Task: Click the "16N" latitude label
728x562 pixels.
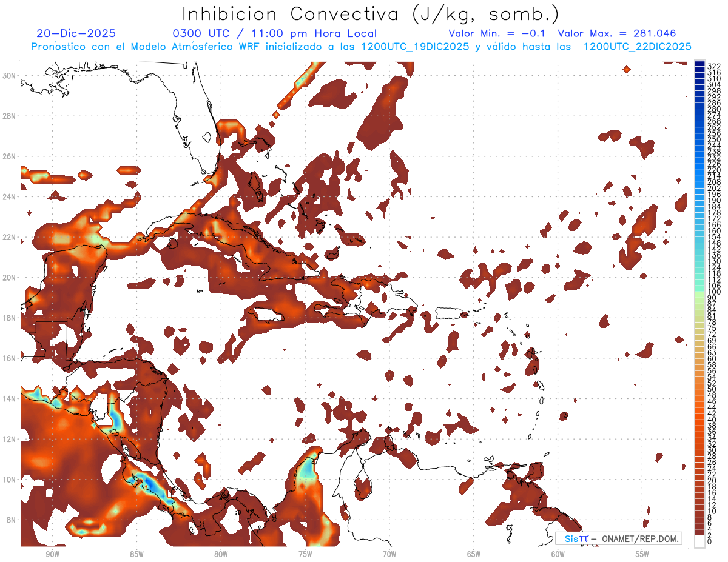Action: [x=10, y=358]
